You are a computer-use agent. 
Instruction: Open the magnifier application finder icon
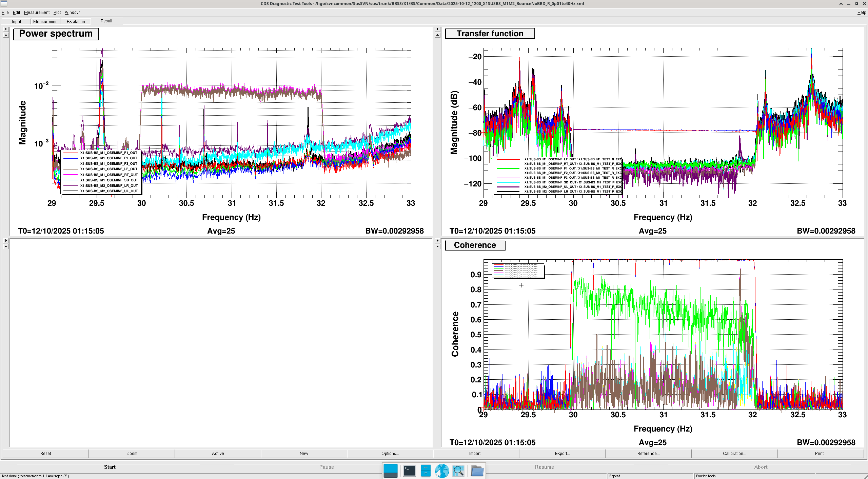(x=458, y=471)
